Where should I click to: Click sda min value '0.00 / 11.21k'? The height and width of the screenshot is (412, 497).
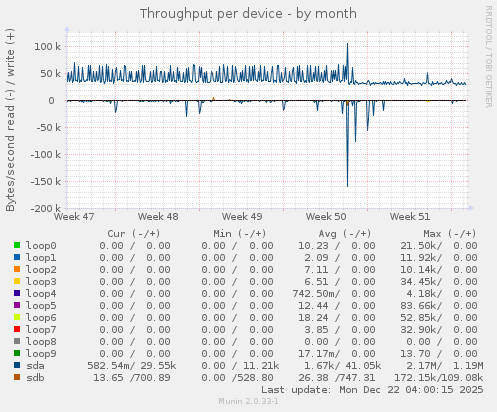click(x=240, y=366)
